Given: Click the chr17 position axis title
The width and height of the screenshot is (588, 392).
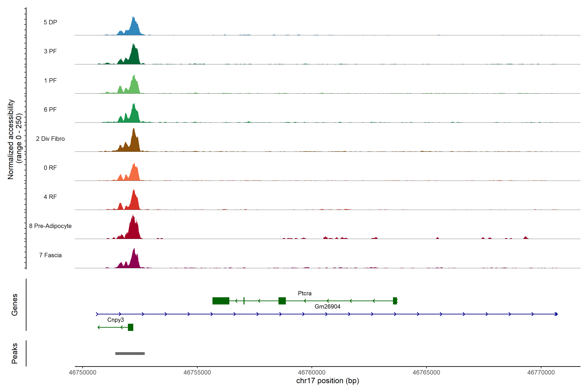Looking at the screenshot, I should click(327, 381).
